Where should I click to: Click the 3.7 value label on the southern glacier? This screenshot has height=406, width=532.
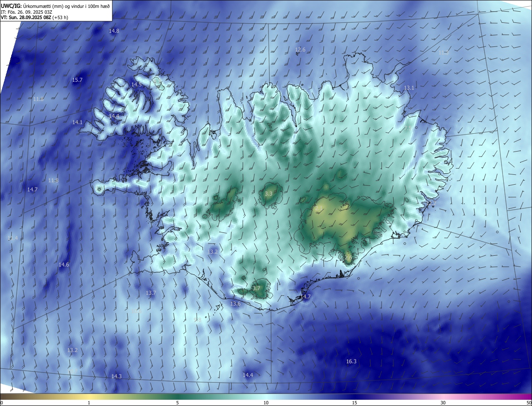click(256, 289)
